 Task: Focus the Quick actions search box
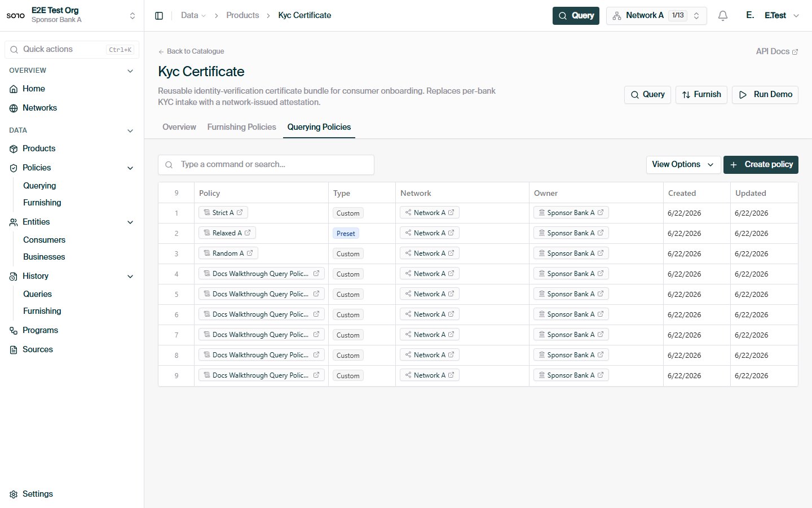coord(72,50)
